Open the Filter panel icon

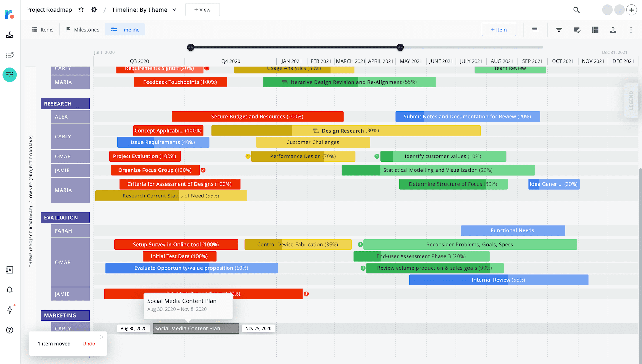[x=559, y=30]
